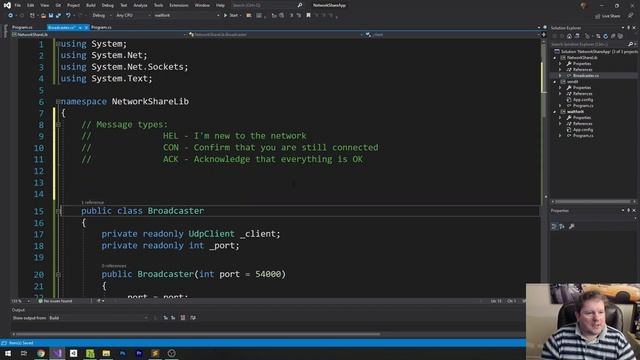This screenshot has height=360, width=640.
Task: Click the search magnifier in title bar
Action: pos(300,5)
